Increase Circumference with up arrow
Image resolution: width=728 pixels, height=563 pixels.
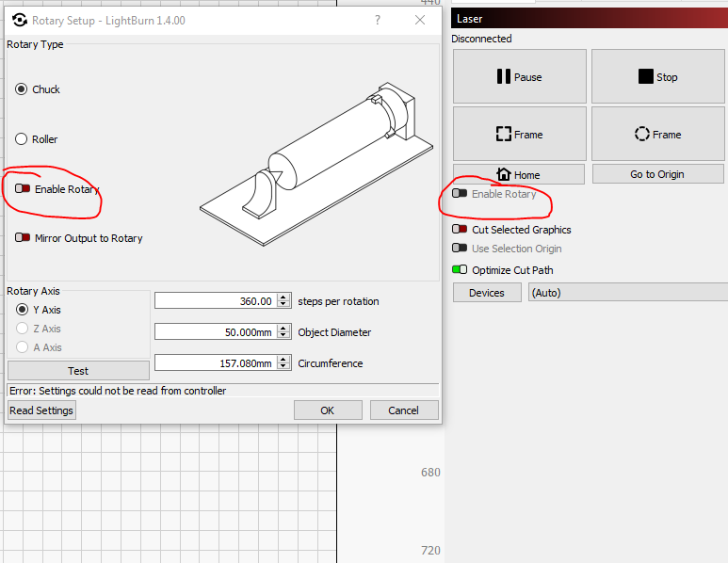(283, 360)
